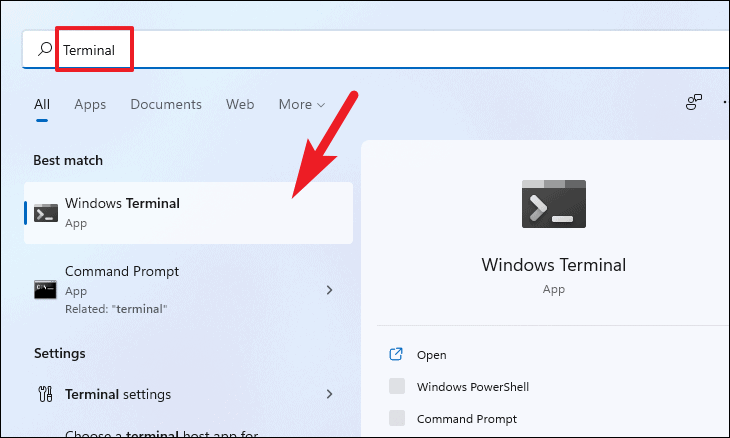
Task: Click the Related: "terminal" text
Action: [x=116, y=309]
